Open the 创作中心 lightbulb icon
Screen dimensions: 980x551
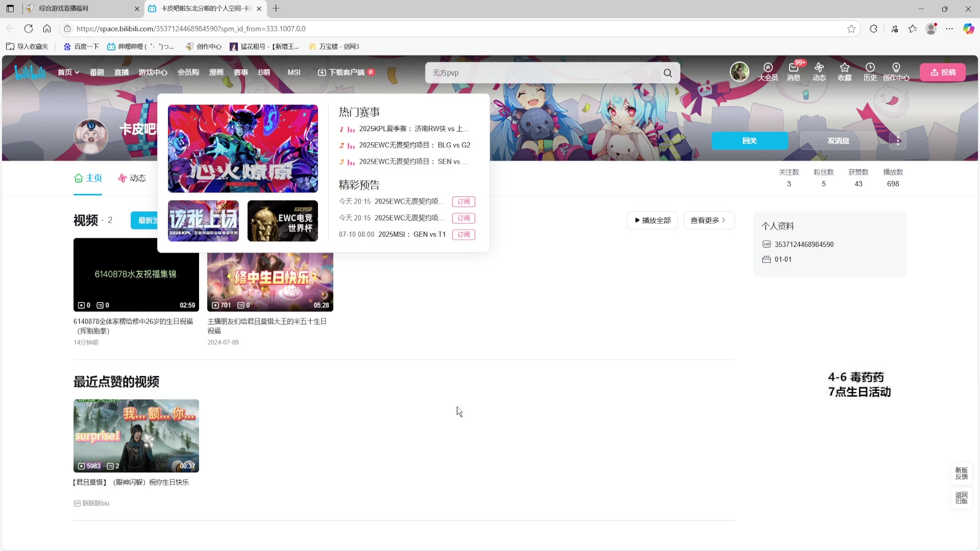896,72
